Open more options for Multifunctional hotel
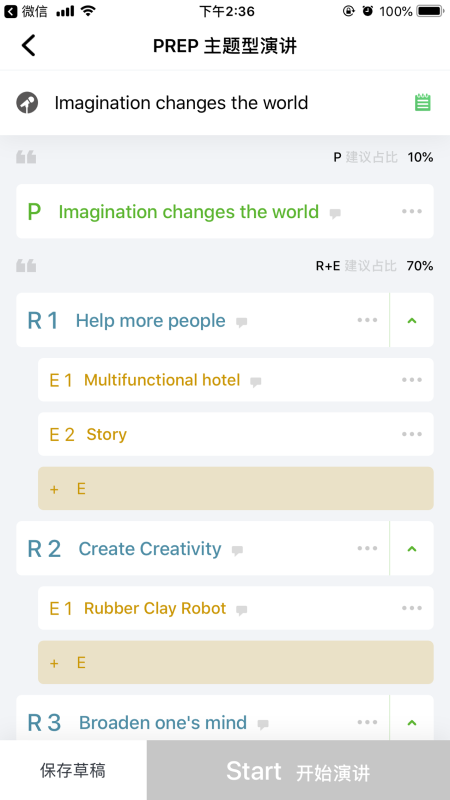 (412, 380)
